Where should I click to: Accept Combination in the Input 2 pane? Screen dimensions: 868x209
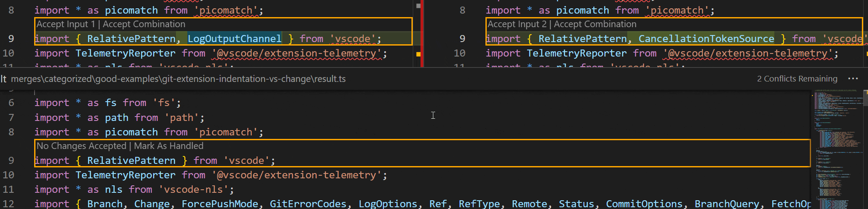[595, 24]
